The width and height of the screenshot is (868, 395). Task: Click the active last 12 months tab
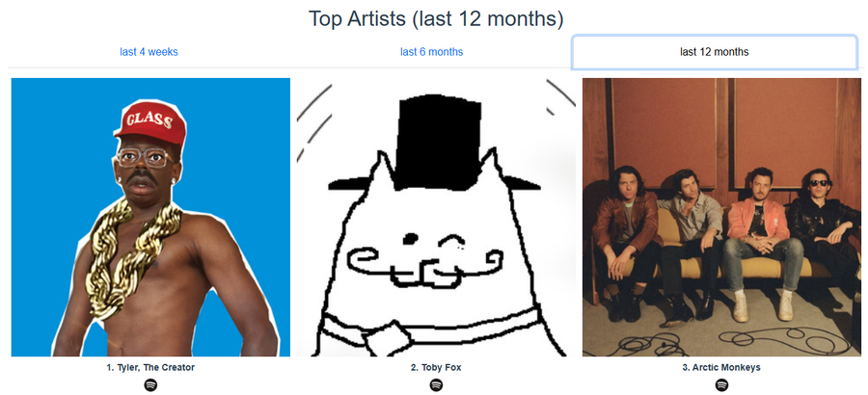714,52
